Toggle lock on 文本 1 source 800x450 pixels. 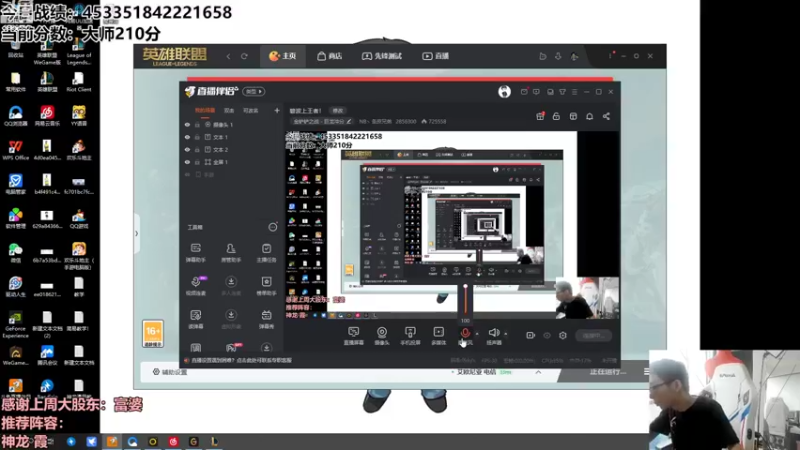coord(197,137)
